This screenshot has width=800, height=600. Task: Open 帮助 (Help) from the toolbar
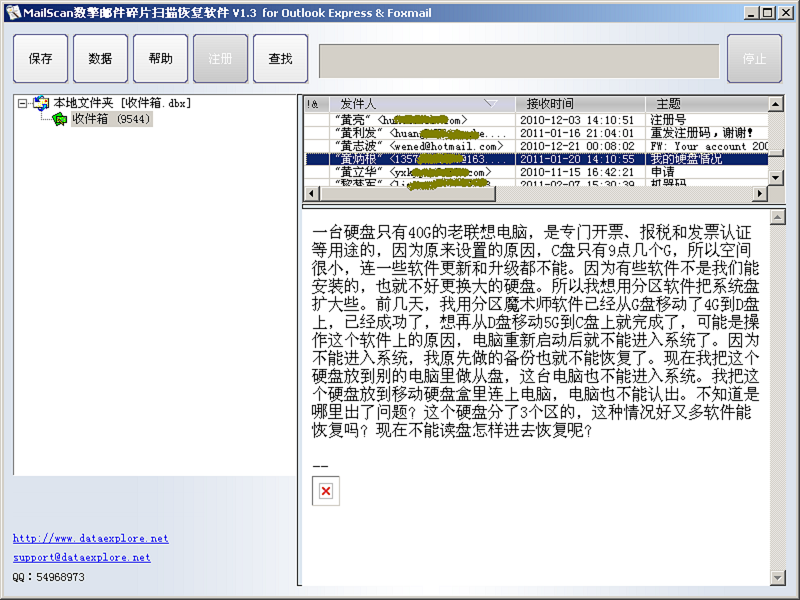tap(160, 59)
